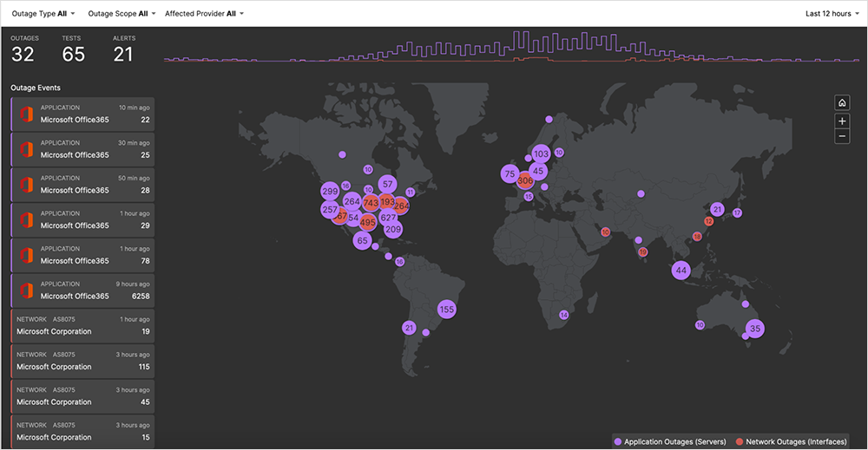Open Microsoft Corporation network outage with 115
Image resolution: width=868 pixels, height=450 pixels.
pyautogui.click(x=82, y=362)
